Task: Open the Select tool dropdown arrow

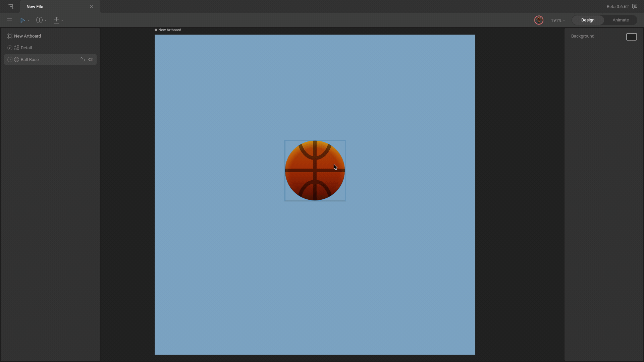Action: point(29,20)
